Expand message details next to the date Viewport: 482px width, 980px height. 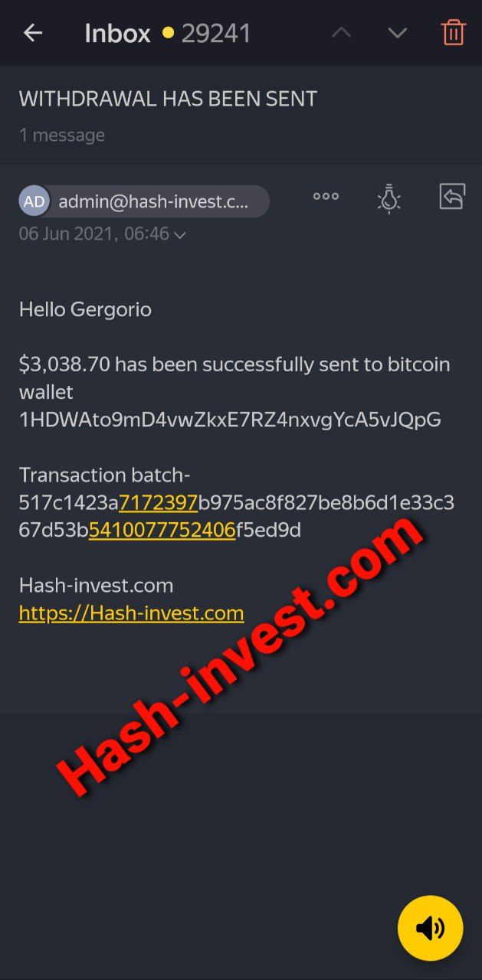pyautogui.click(x=180, y=235)
